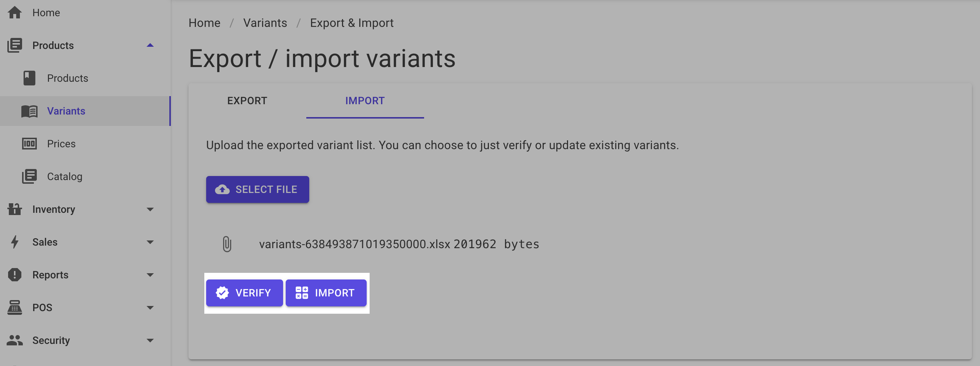
Task: Click the SELECT FILE upload button
Action: pyautogui.click(x=258, y=190)
